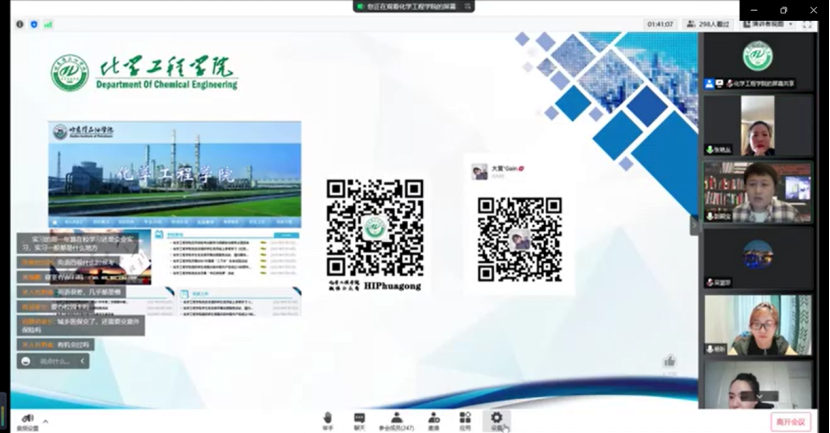
Task: Select the highlighted speaker with bookshelf tile
Action: (x=757, y=192)
